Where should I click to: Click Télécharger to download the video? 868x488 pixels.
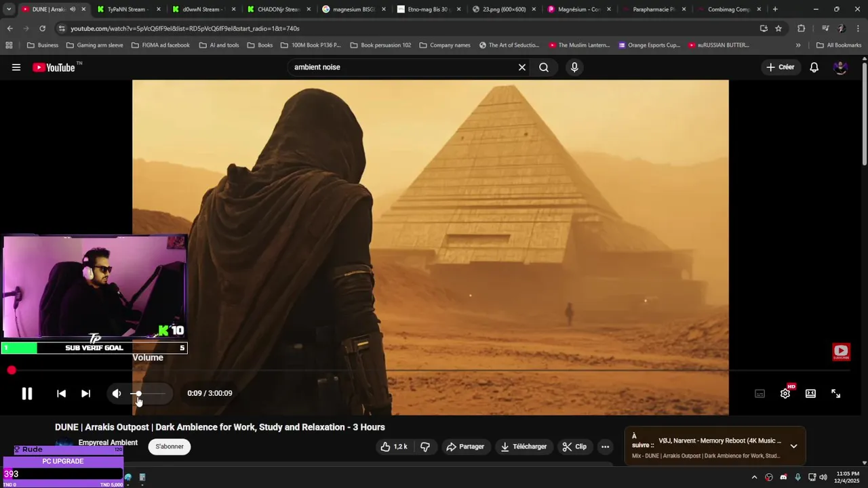pyautogui.click(x=524, y=447)
